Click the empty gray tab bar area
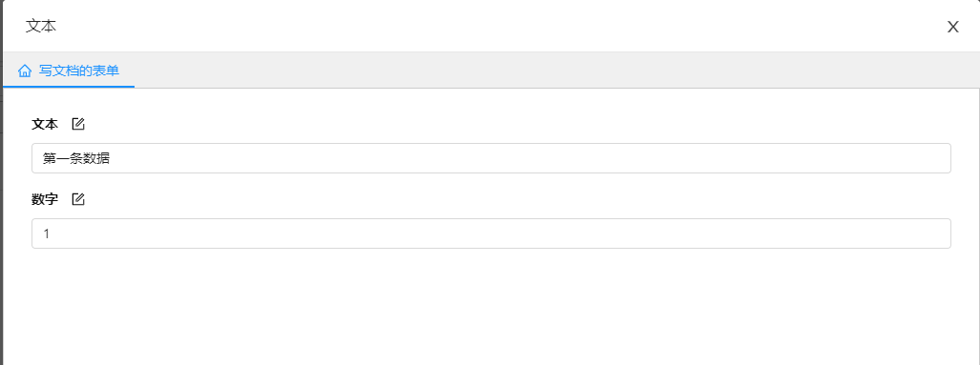The image size is (980, 365). 556,70
